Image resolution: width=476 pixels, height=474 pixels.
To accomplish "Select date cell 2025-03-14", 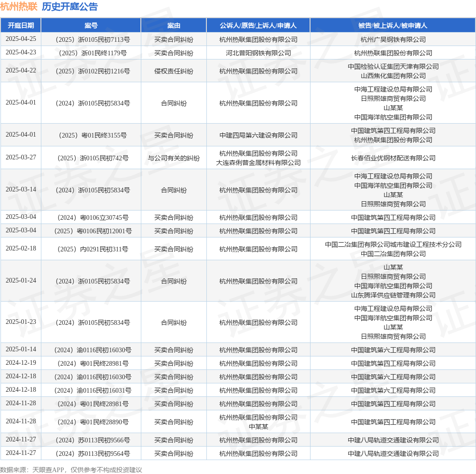I will tap(20, 189).
